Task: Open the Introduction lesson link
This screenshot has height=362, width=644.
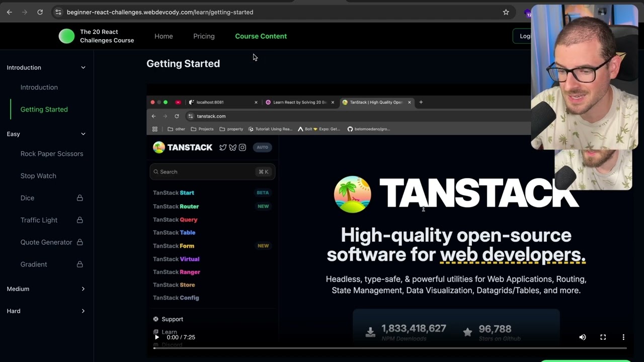Action: (x=39, y=87)
